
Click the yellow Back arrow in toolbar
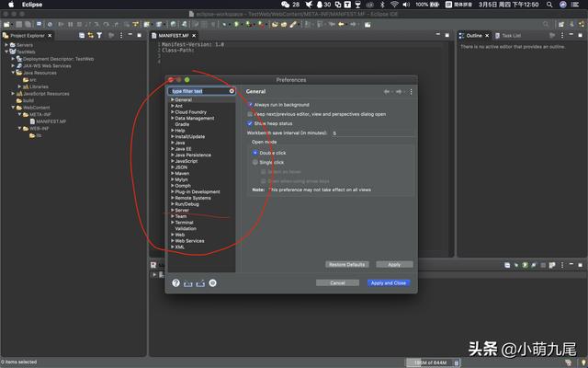pyautogui.click(x=341, y=25)
